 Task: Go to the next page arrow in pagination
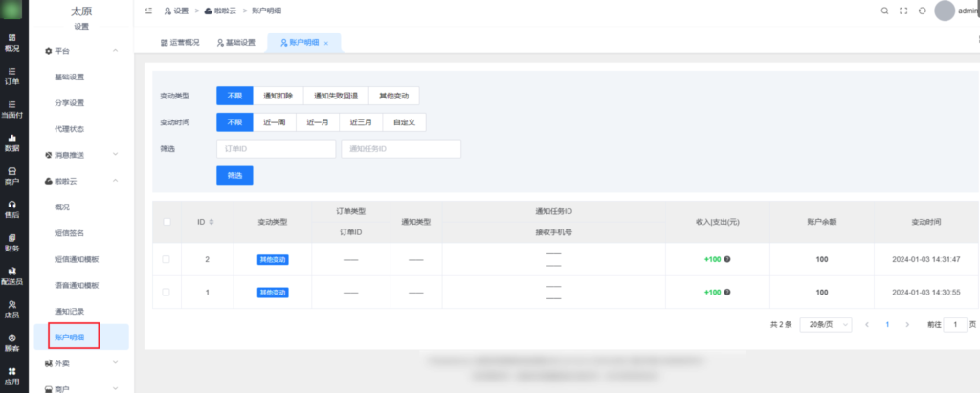tap(907, 325)
